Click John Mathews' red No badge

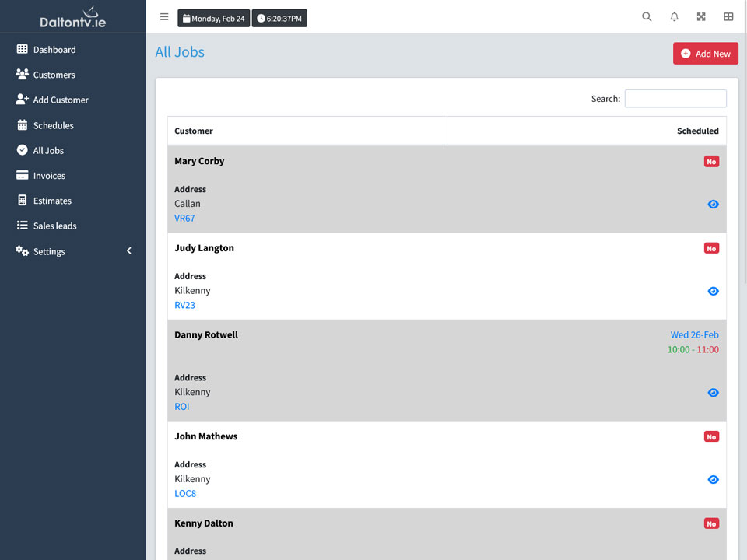711,436
